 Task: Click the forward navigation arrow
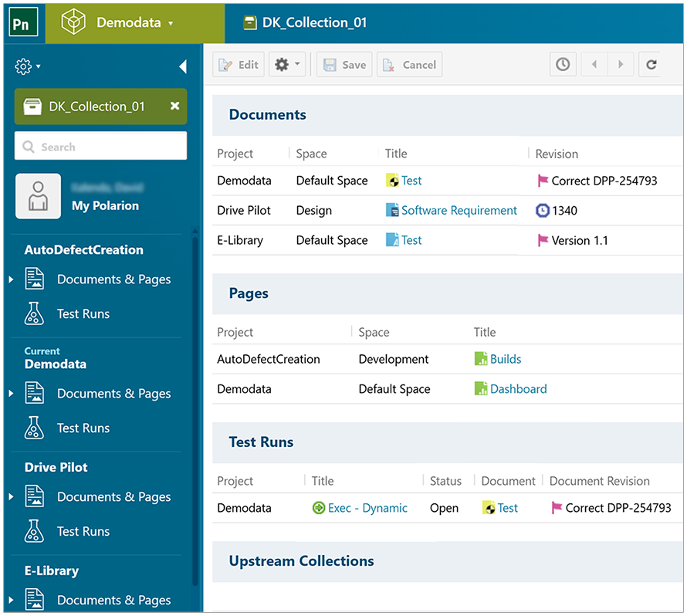coord(621,64)
